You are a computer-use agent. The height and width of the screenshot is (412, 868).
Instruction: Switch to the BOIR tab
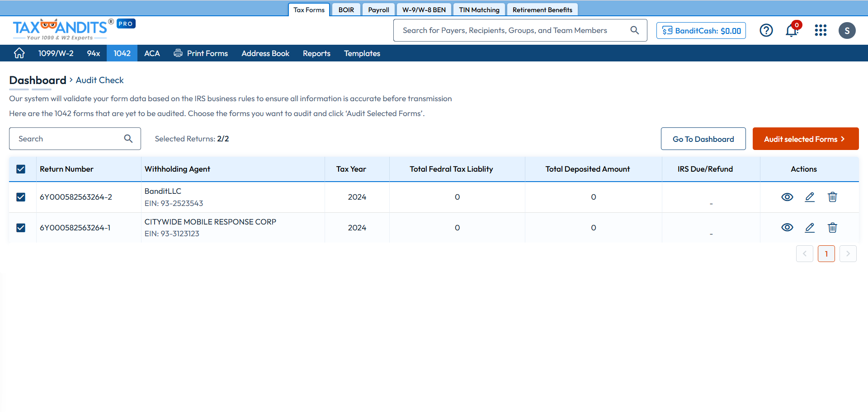coord(346,9)
